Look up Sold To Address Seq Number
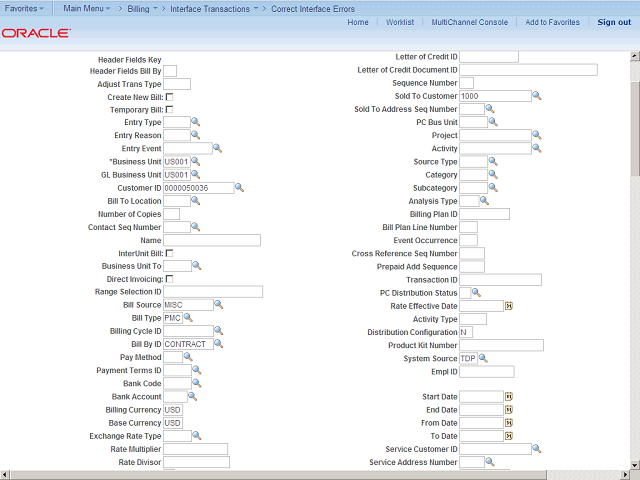 point(490,109)
